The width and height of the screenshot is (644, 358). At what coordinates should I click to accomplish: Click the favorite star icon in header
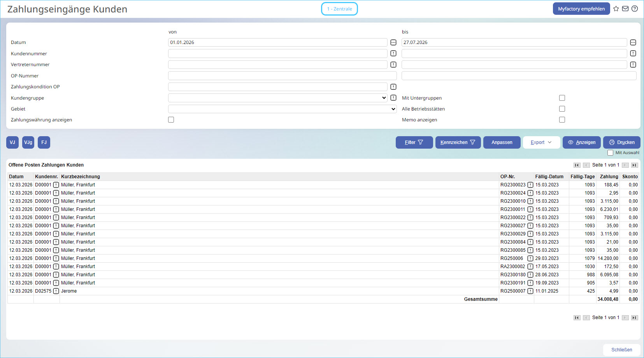616,9
